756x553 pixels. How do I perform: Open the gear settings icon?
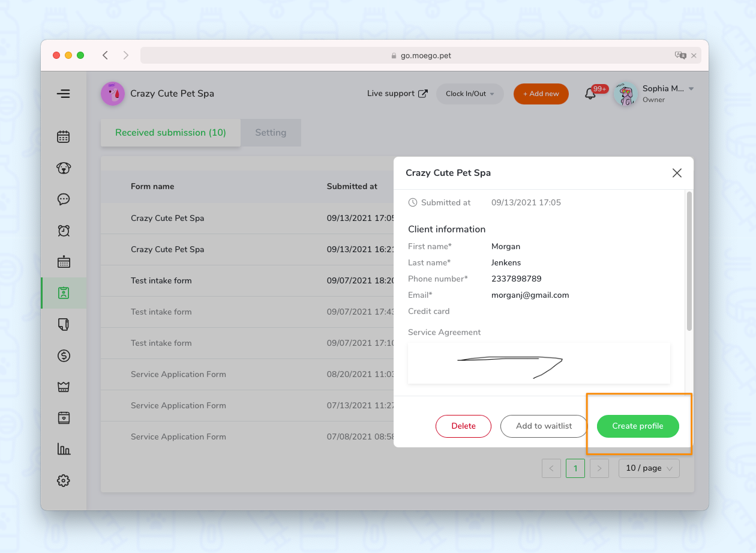[x=64, y=480]
